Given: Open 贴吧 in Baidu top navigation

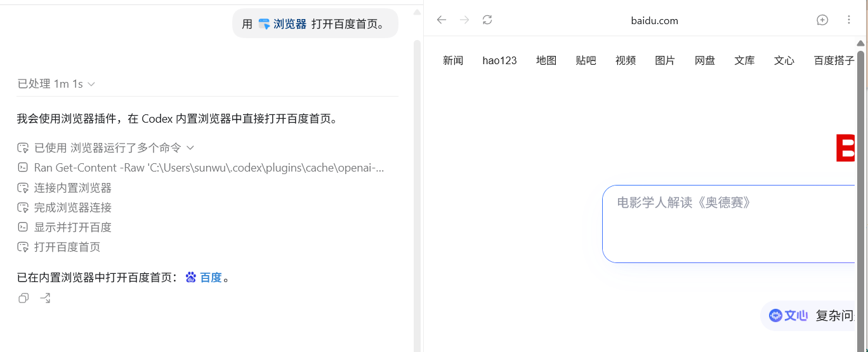Looking at the screenshot, I should 586,60.
